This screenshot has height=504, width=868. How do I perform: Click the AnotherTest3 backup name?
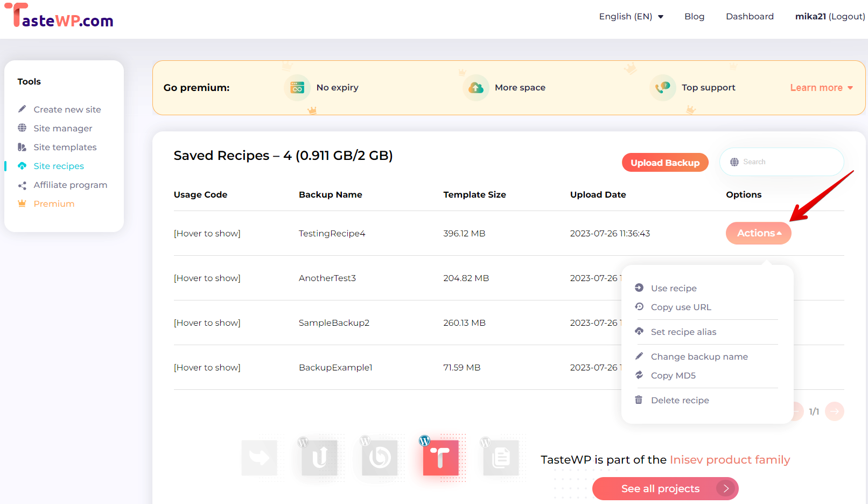point(327,278)
